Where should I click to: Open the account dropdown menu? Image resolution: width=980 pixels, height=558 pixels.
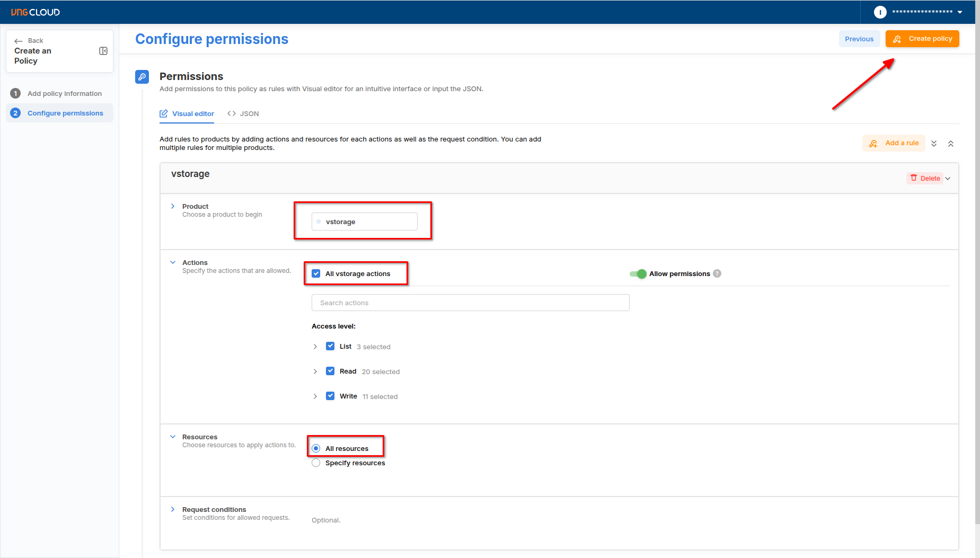coord(960,12)
